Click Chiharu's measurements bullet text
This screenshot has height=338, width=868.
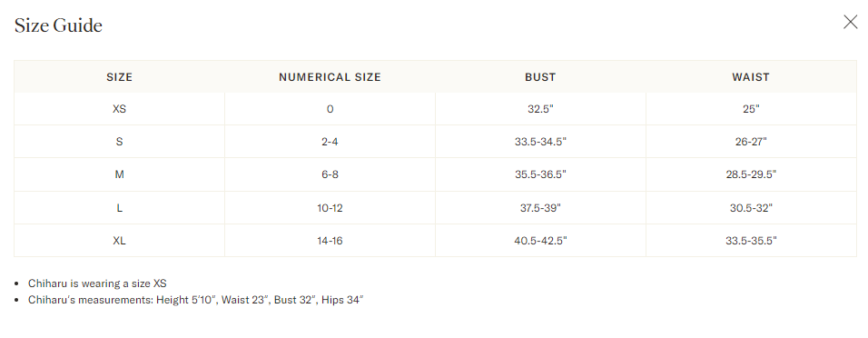(x=196, y=301)
